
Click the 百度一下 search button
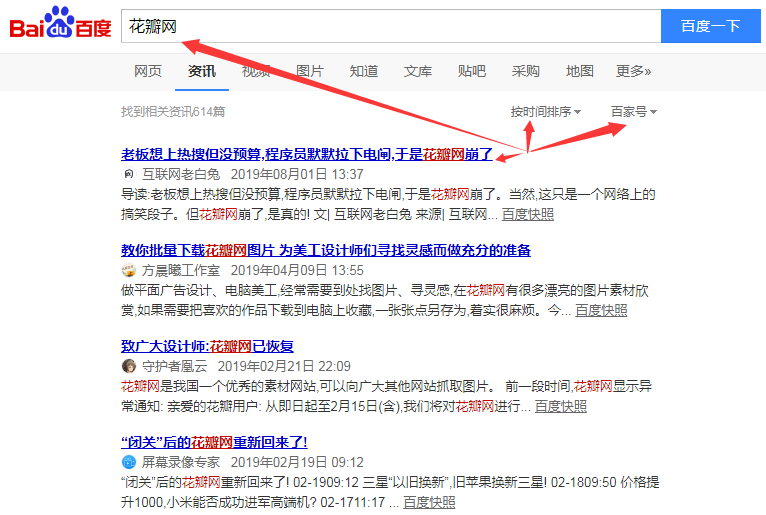click(x=711, y=26)
